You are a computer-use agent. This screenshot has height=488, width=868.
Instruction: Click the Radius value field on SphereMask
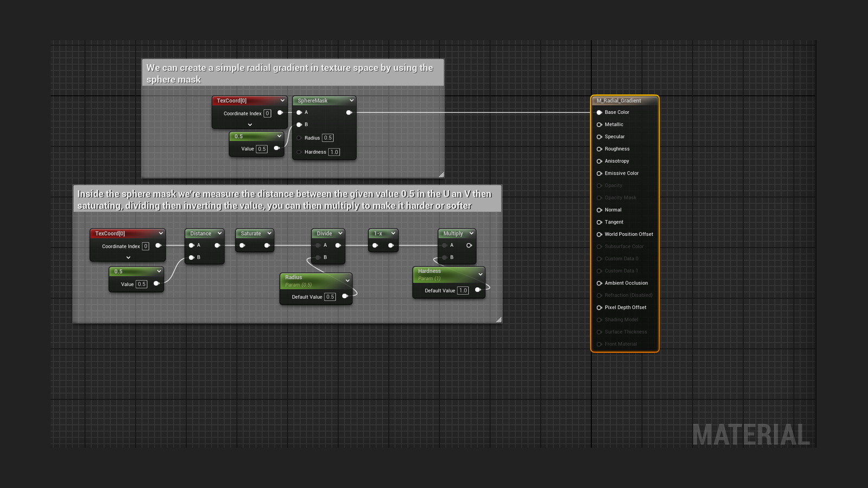click(328, 138)
